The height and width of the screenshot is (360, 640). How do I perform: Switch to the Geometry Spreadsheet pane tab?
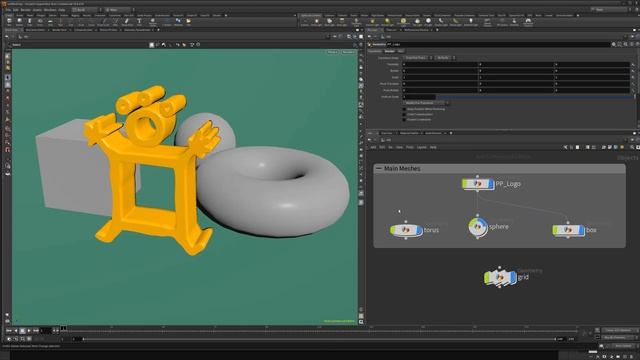point(137,30)
